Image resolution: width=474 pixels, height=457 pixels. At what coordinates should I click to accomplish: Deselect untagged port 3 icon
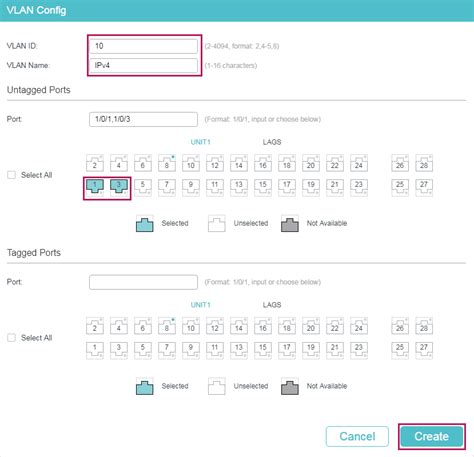(x=119, y=188)
